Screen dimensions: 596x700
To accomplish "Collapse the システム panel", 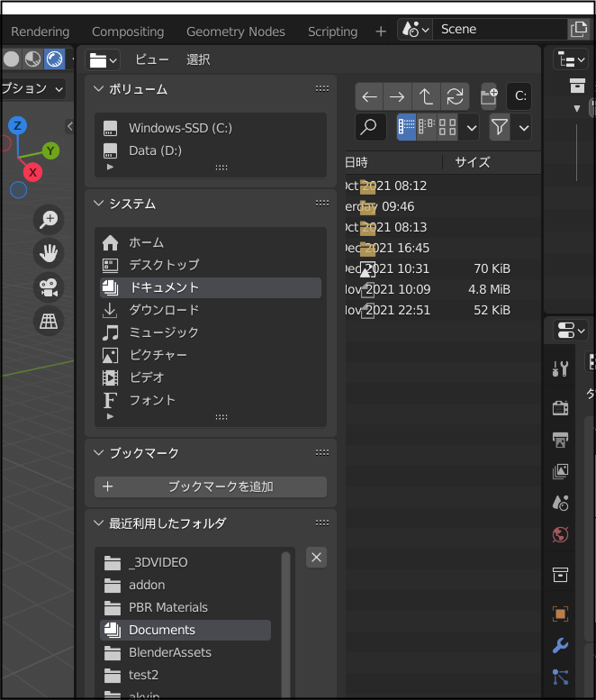I will (x=99, y=204).
